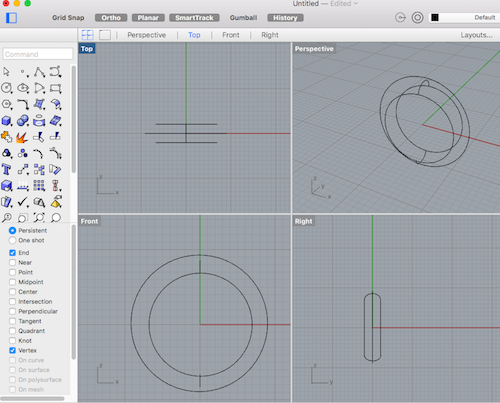The height and width of the screenshot is (403, 500).
Task: Open the Layouts menu
Action: (x=476, y=35)
